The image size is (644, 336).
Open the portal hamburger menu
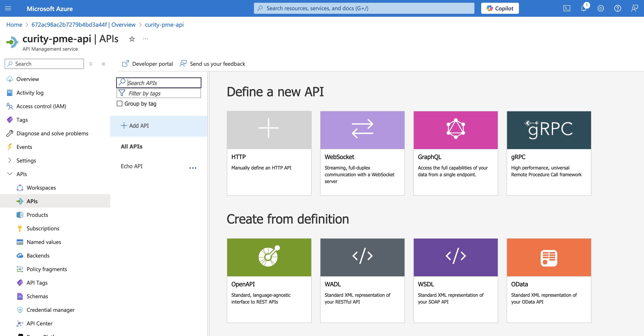pos(8,8)
